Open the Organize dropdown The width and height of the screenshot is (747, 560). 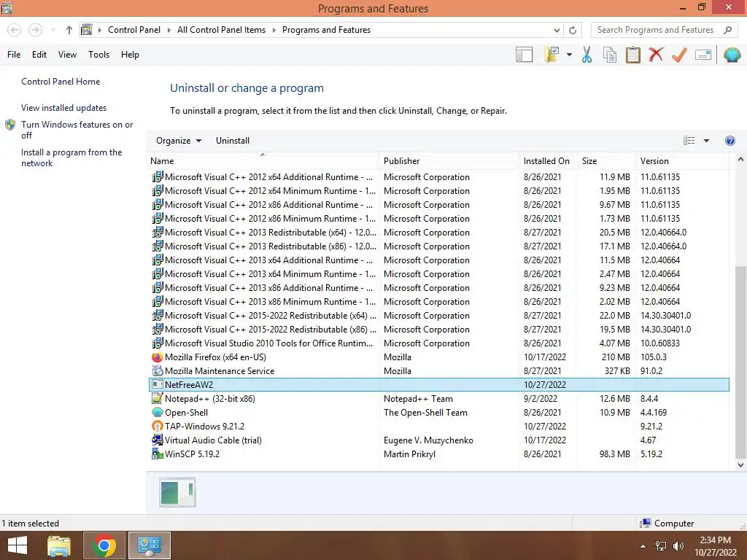coord(179,141)
